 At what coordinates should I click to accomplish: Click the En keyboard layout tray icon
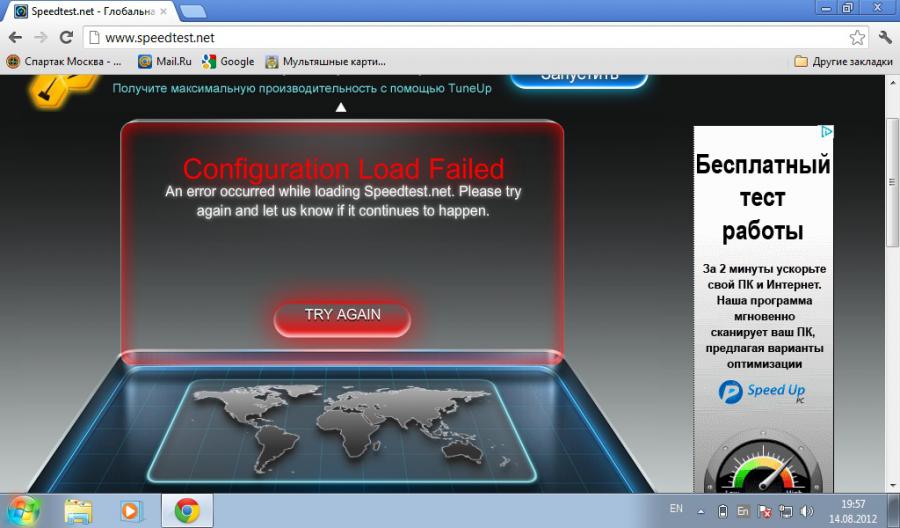(743, 511)
